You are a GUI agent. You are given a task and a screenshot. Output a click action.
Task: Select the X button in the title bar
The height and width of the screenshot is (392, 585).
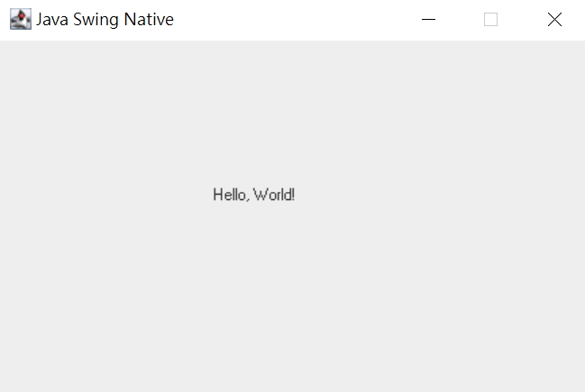pos(554,20)
